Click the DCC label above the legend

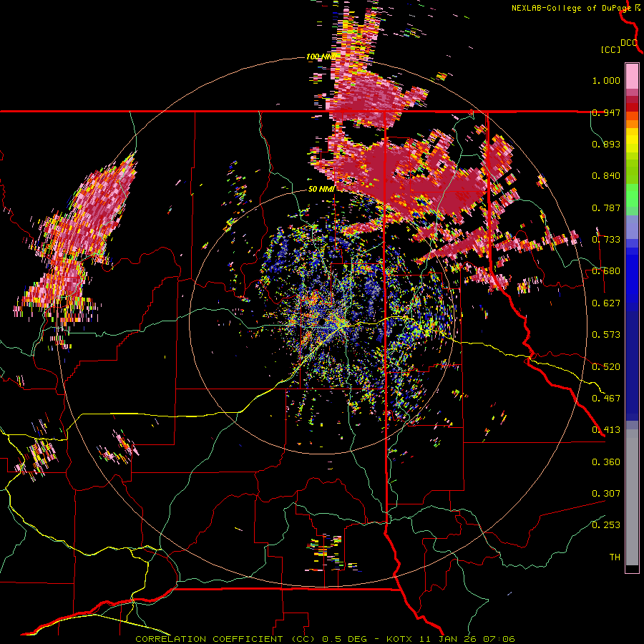point(629,43)
